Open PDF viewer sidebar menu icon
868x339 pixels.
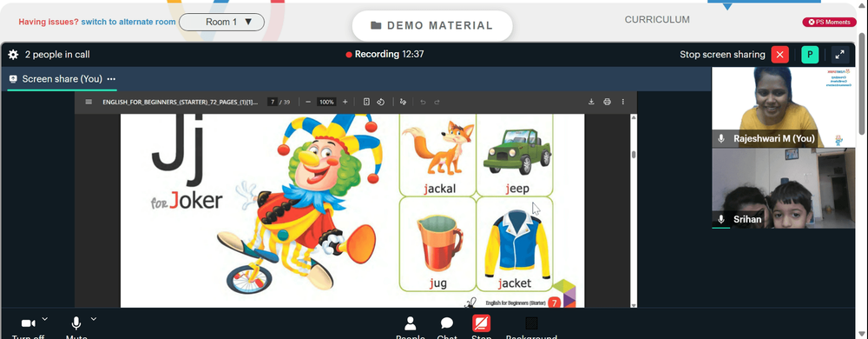click(89, 102)
